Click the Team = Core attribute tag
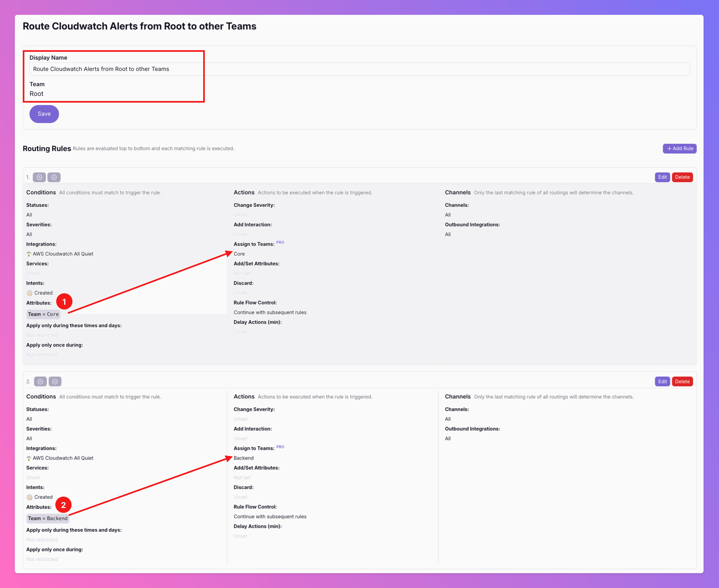Viewport: 719px width, 588px height. [43, 314]
